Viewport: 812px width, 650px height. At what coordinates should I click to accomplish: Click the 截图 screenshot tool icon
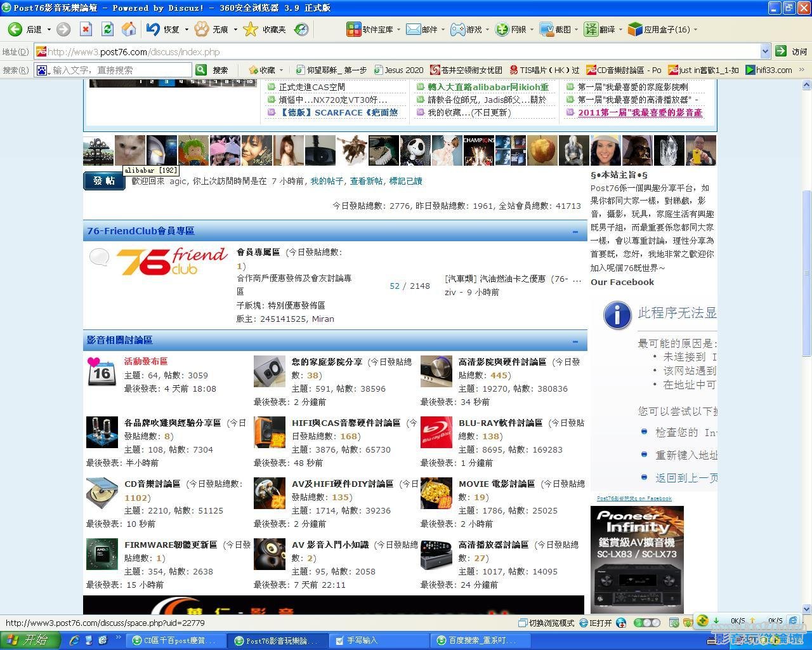(x=546, y=29)
